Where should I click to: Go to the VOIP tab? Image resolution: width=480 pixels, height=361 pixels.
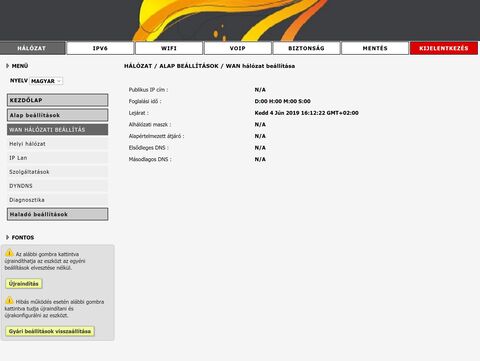pos(238,48)
